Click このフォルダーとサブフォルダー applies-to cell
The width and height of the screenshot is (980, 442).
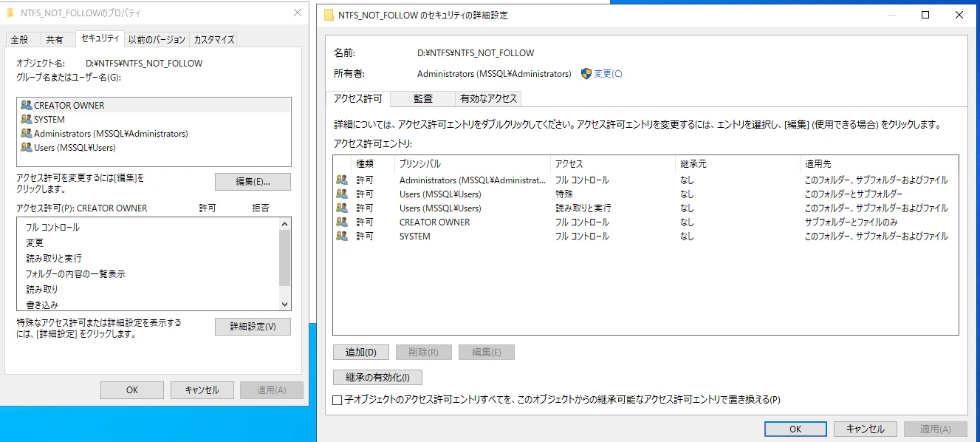click(x=853, y=194)
